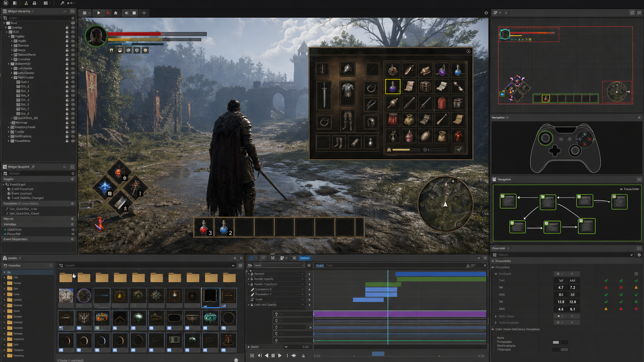Open Event Construct in event graph

[x=22, y=189]
